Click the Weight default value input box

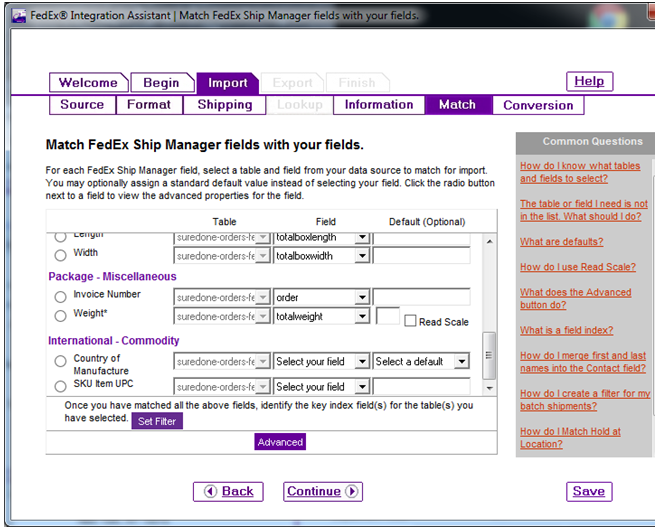point(387,316)
